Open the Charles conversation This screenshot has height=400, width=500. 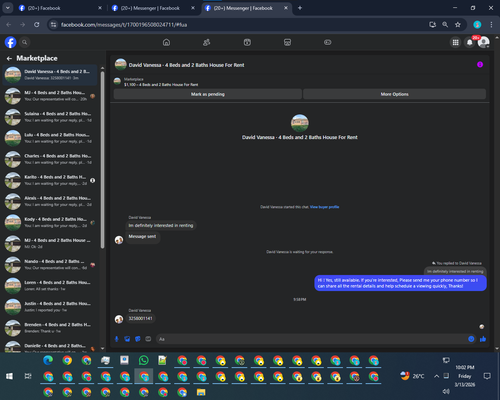pos(50,159)
